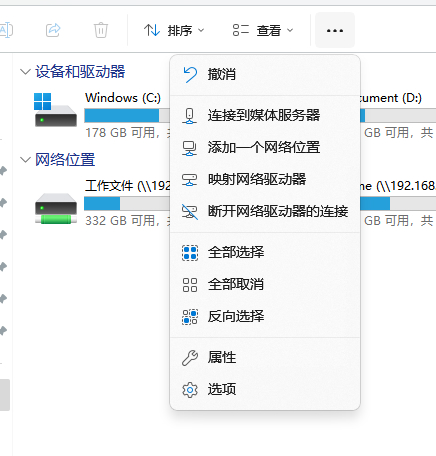The width and height of the screenshot is (436, 456).
Task: Click the three-dot more options button
Action: 335,31
